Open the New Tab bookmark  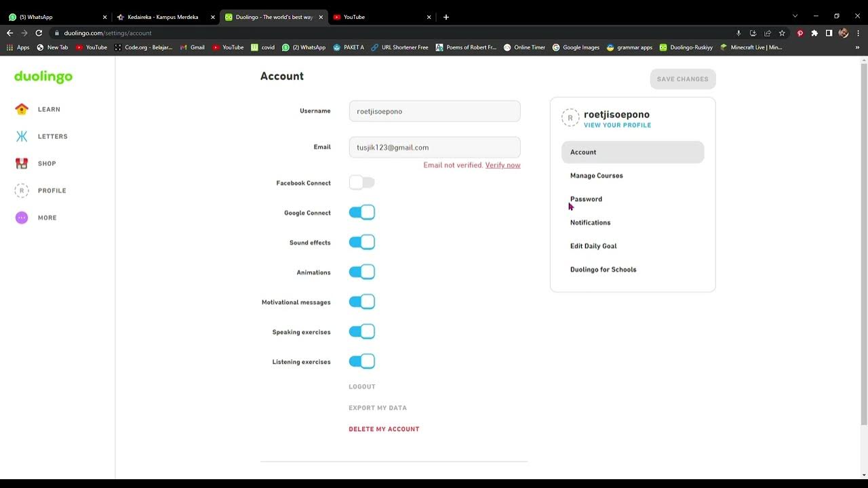(x=52, y=47)
